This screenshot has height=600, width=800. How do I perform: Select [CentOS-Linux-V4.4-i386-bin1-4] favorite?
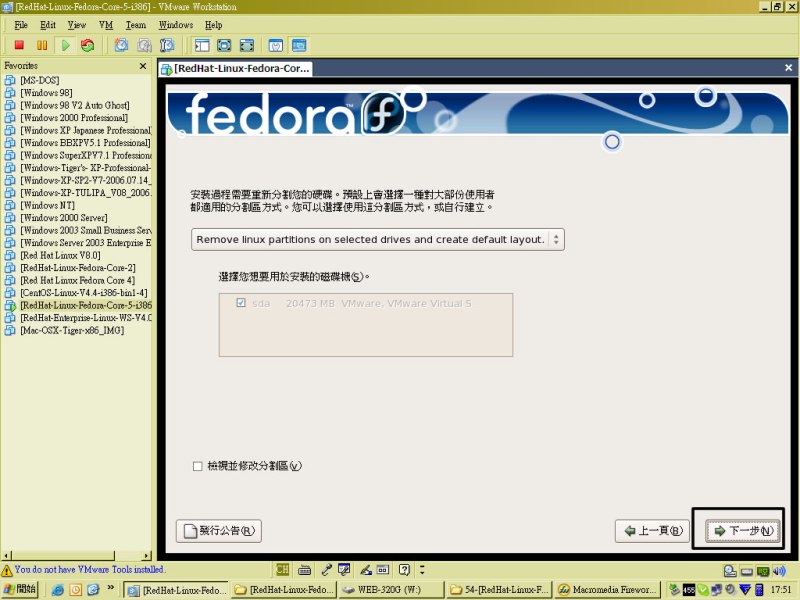pos(84,293)
